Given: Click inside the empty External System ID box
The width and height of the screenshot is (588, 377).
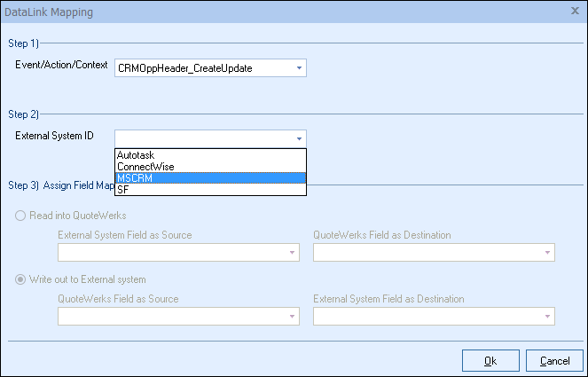Looking at the screenshot, I should tap(202, 138).
